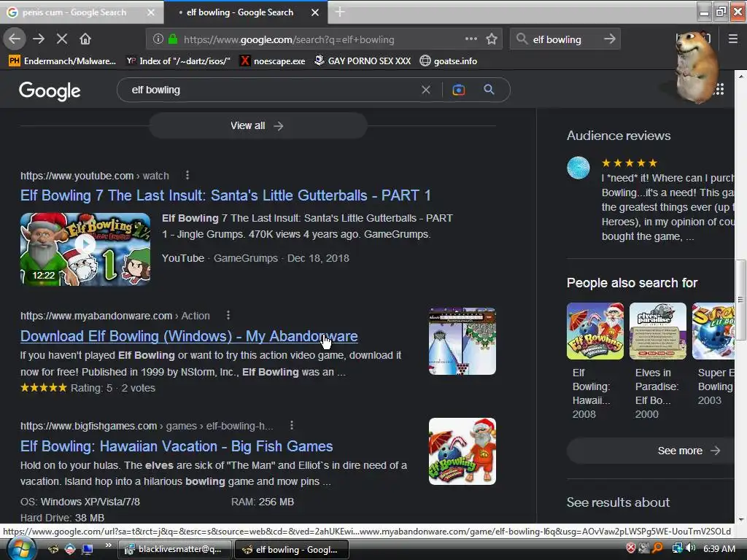Open Elf Bowling: Hawaiian Vacation - Big Fish Games

(177, 446)
